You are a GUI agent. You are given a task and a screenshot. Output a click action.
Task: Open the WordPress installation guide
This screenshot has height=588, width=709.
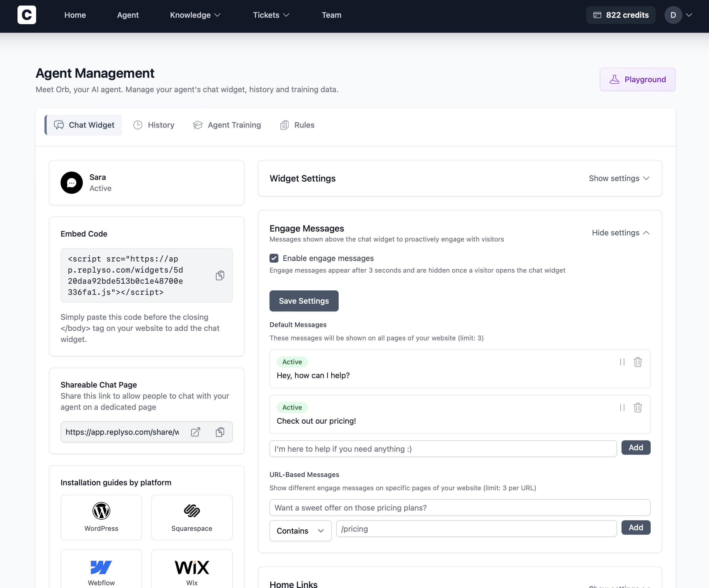pyautogui.click(x=101, y=517)
